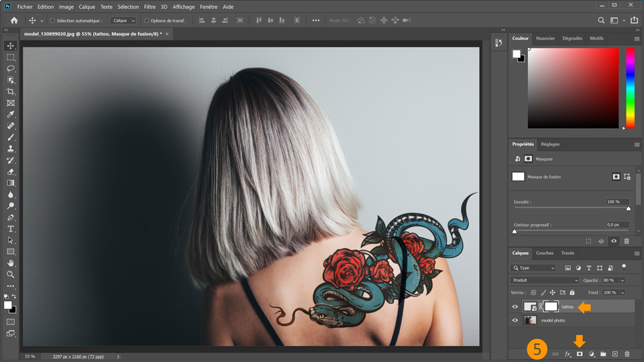
Task: Select the Zoom tool
Action: (x=11, y=274)
